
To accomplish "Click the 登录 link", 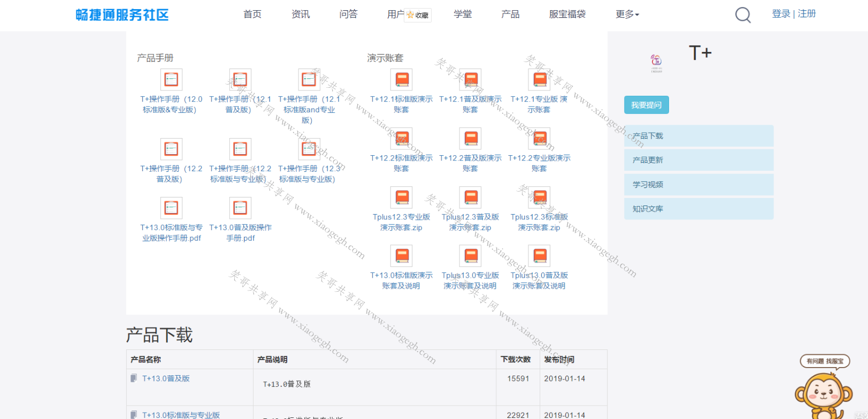I will click(x=781, y=14).
